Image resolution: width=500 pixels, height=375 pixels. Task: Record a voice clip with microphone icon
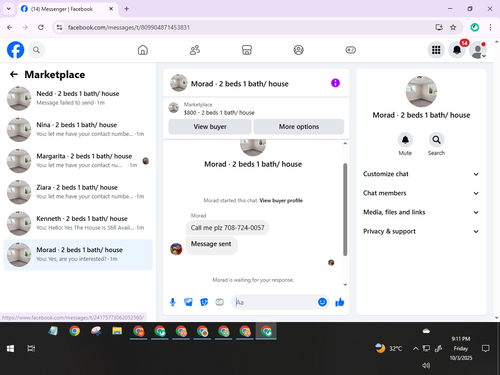pos(173,302)
